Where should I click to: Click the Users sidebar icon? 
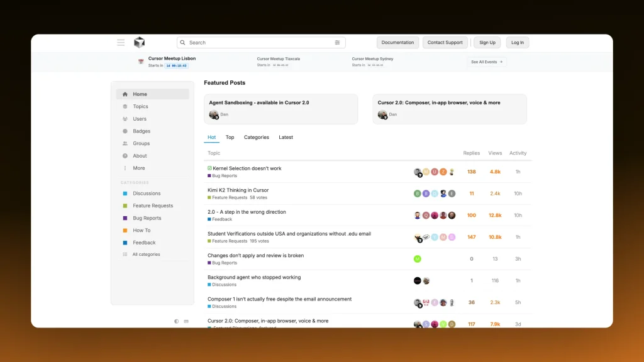[x=125, y=119]
